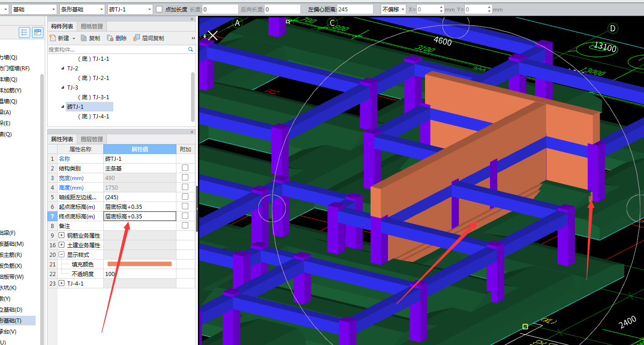This screenshot has width=644, height=345.
Task: Switch to the 属性列表 tab
Action: pyautogui.click(x=62, y=139)
